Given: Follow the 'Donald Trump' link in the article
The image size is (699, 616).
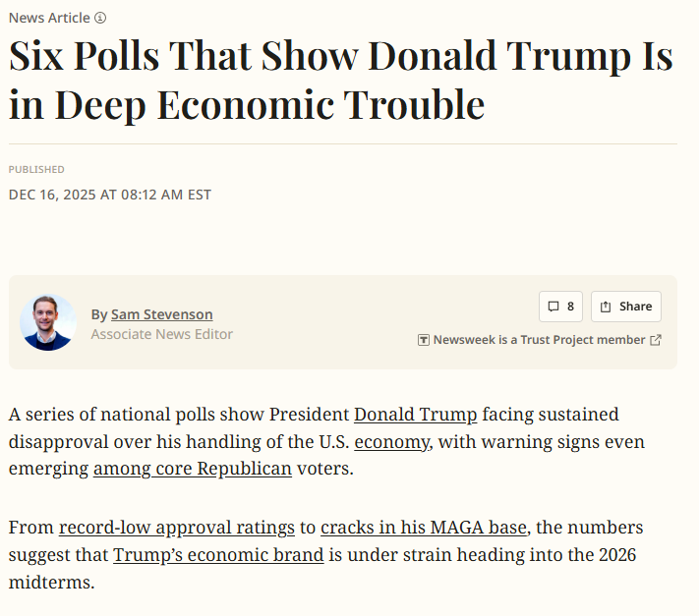Looking at the screenshot, I should click(x=415, y=415).
